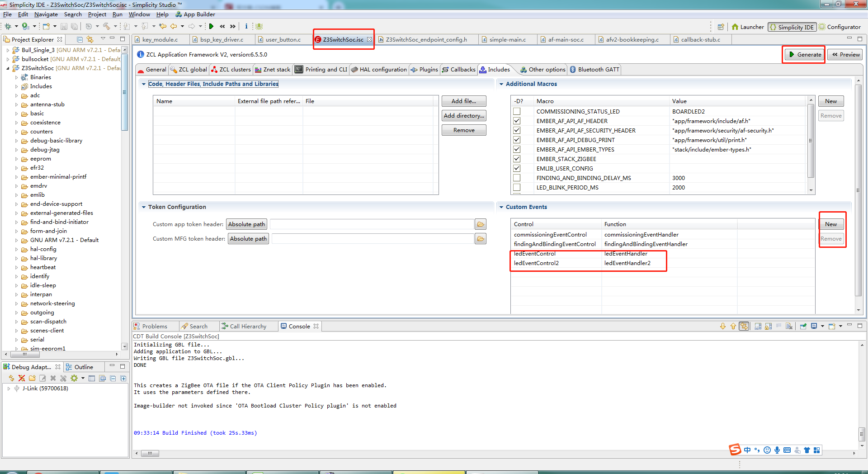868x474 pixels.
Task: Click New button under Custom Events
Action: point(831,224)
